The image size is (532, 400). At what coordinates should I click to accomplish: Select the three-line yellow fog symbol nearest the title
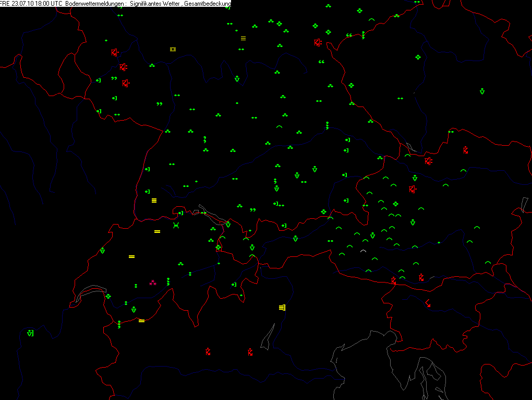coord(243,38)
